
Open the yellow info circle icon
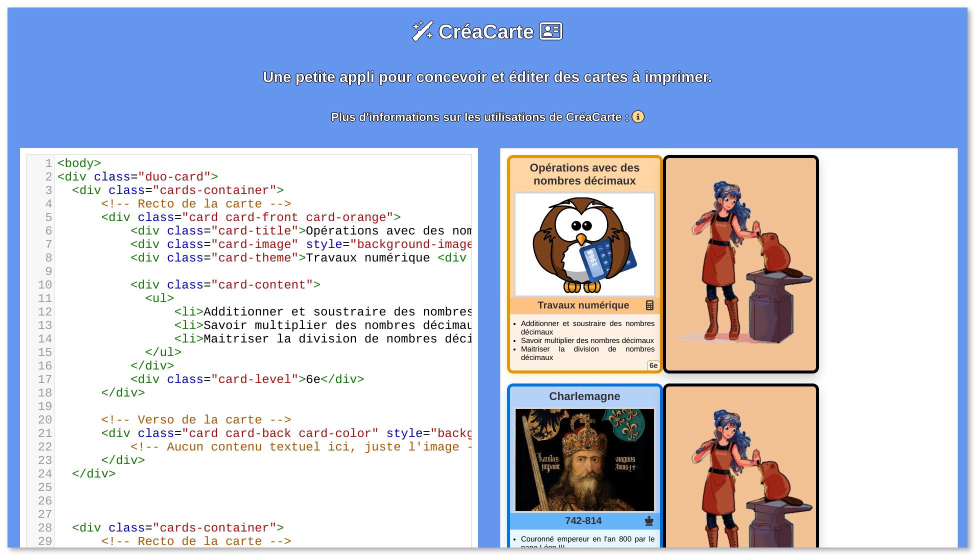(638, 116)
